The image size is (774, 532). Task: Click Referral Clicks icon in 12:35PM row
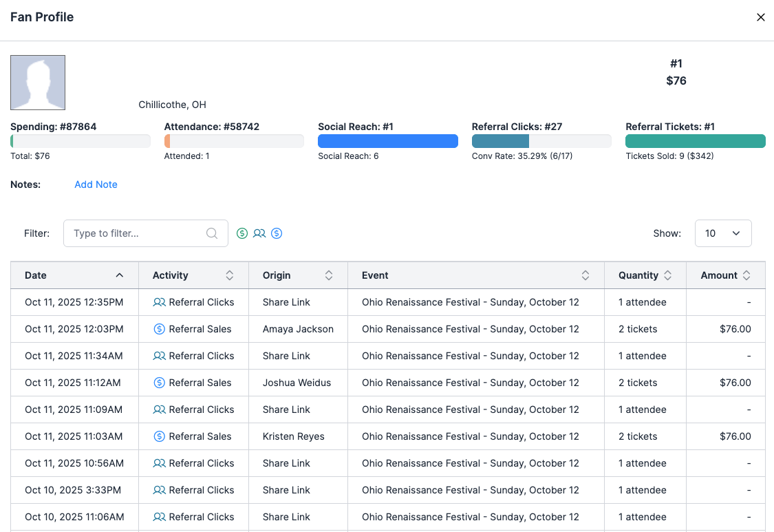coord(160,302)
